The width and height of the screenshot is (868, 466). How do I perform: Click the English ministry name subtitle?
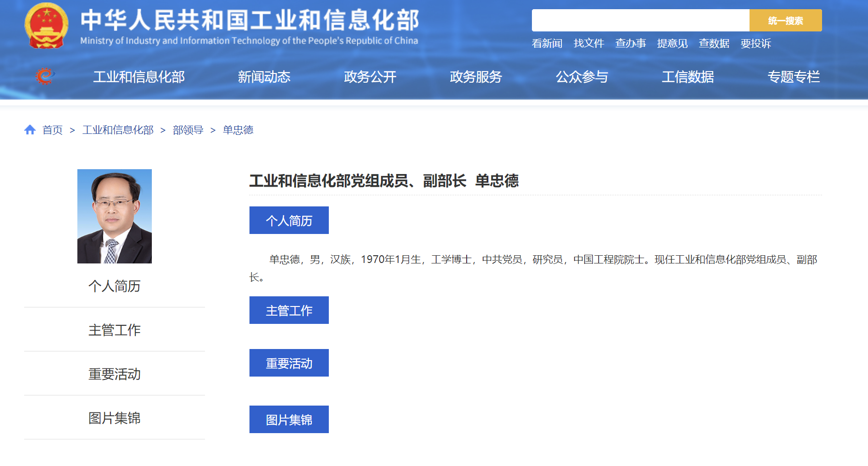249,41
